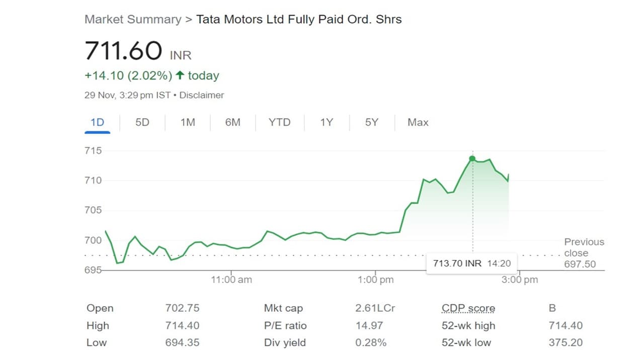This screenshot has width=644, height=362.
Task: Show the 6M price history tab
Action: [x=232, y=122]
